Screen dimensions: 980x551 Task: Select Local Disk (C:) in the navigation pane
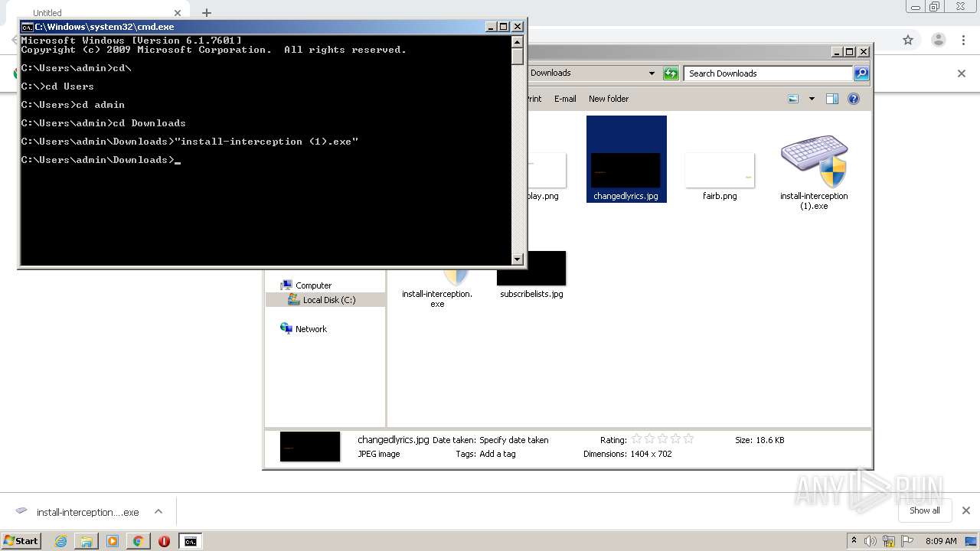point(328,300)
